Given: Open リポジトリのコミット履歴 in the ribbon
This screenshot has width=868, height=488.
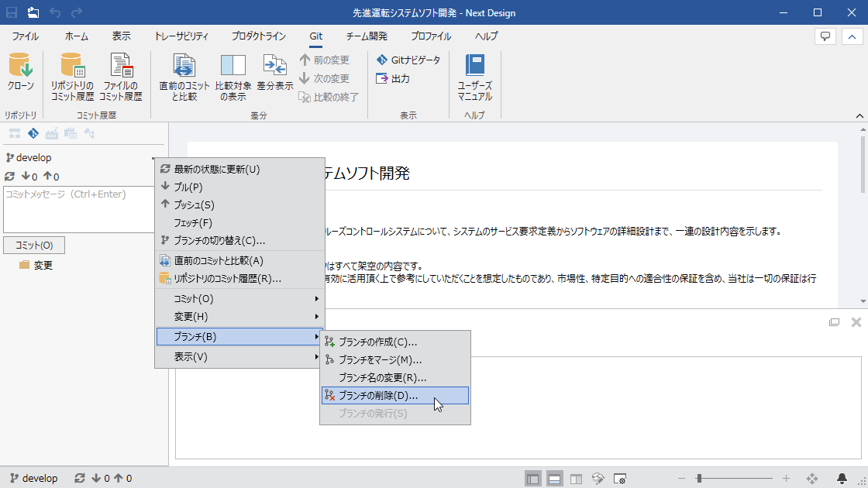Looking at the screenshot, I should coord(73,77).
